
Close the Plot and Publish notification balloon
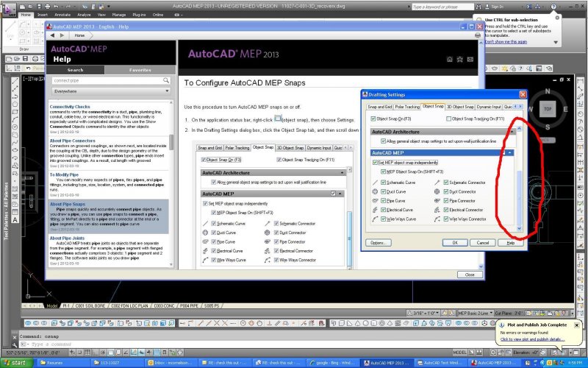tap(577, 325)
